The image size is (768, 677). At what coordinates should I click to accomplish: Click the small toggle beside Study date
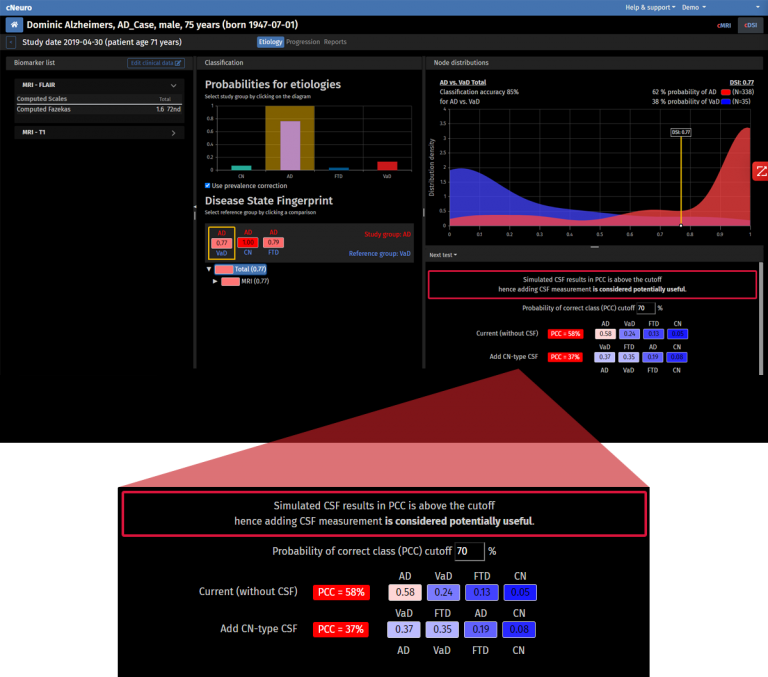11,42
